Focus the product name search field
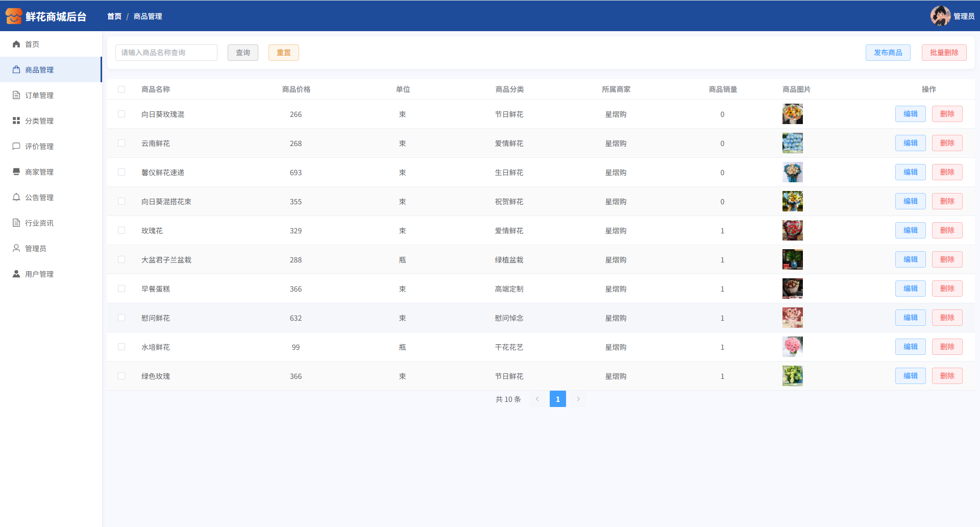Screen dimensions: 980x527 click(166, 53)
